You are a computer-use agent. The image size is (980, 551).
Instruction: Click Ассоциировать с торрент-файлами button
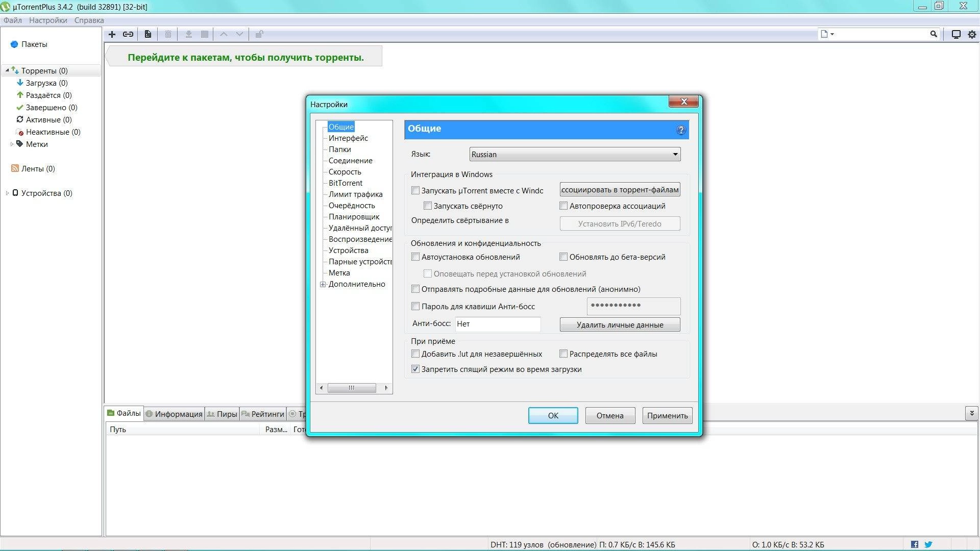coord(620,190)
